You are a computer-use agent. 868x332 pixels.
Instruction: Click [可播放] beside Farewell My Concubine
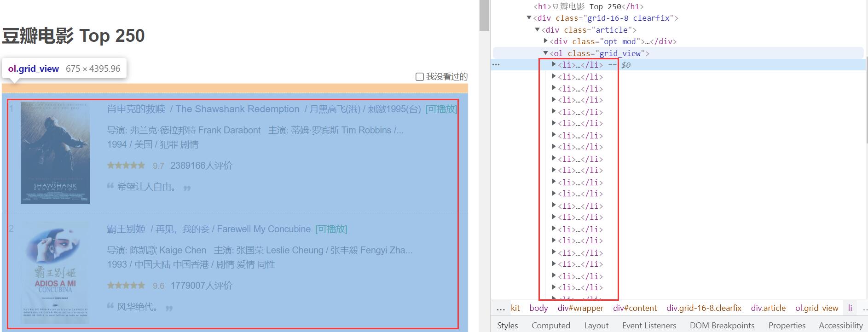[331, 229]
